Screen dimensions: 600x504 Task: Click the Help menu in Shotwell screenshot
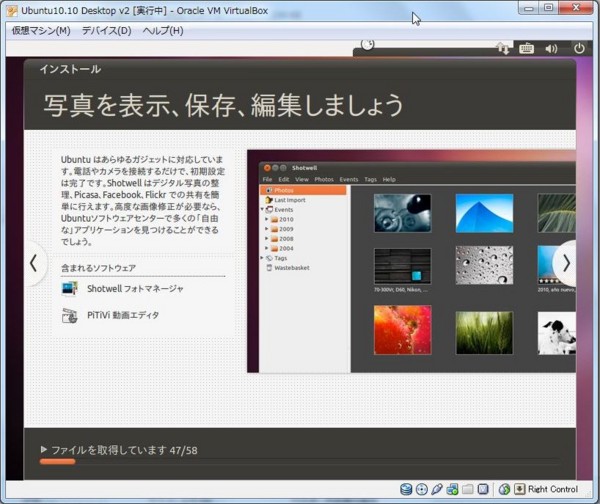[389, 179]
